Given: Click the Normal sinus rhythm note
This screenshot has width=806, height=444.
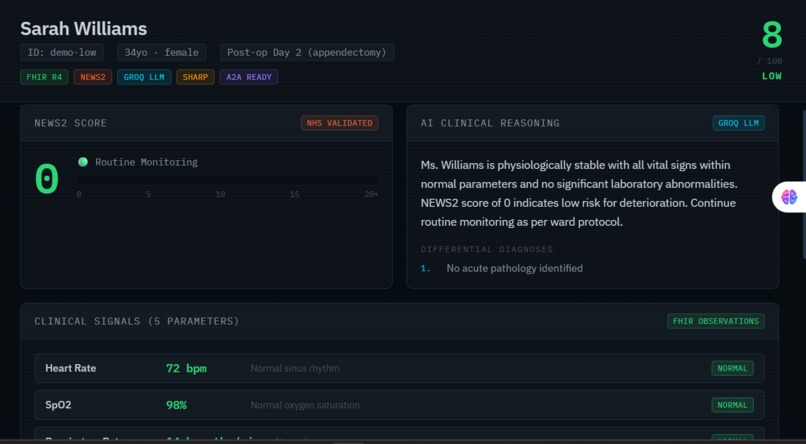Looking at the screenshot, I should (x=295, y=368).
